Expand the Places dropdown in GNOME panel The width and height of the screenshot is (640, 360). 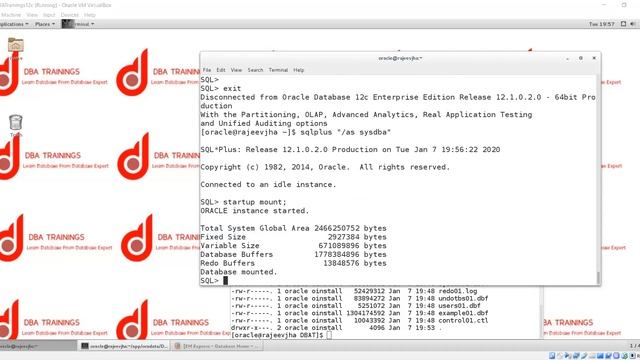tap(44, 24)
